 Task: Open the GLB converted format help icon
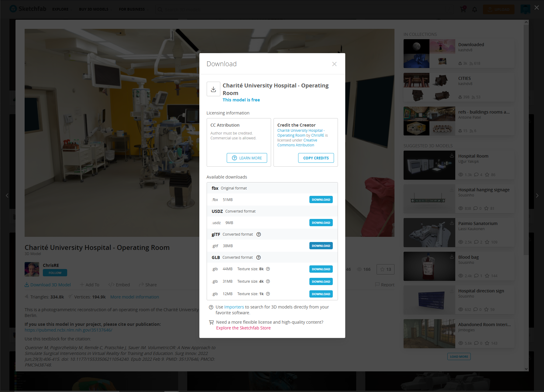259,257
